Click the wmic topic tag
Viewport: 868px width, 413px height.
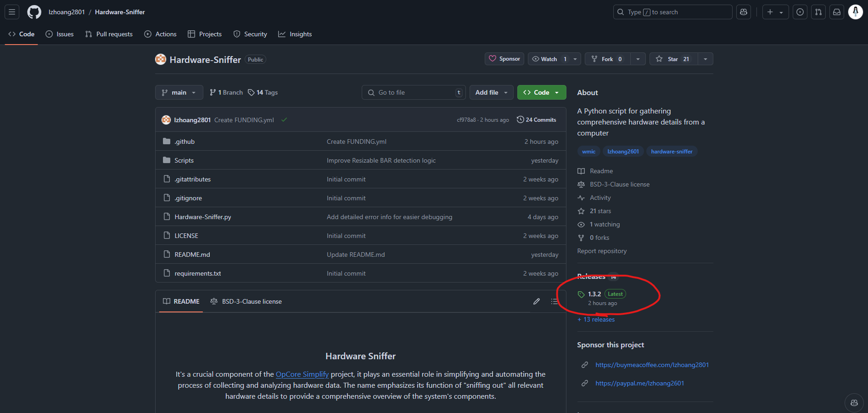tap(588, 151)
